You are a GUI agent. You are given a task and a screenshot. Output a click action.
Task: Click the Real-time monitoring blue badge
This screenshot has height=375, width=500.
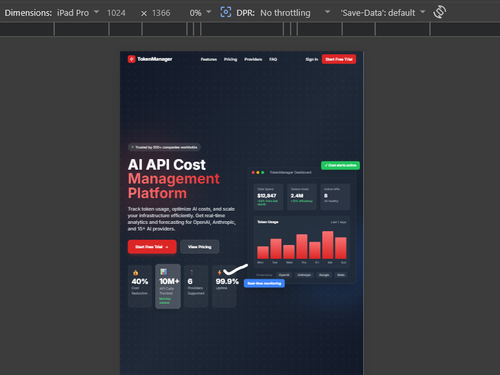(x=264, y=283)
